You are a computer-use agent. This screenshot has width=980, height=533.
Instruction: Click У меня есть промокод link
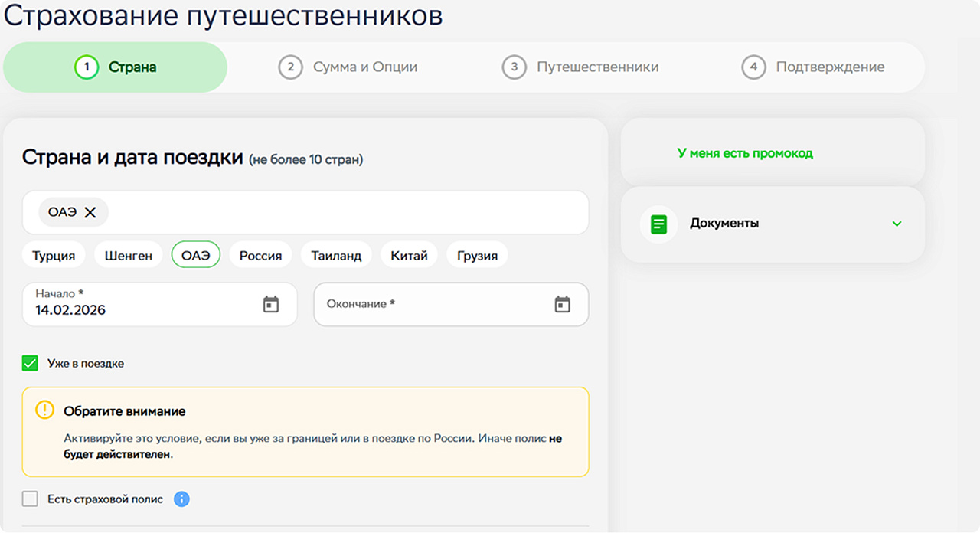745,153
